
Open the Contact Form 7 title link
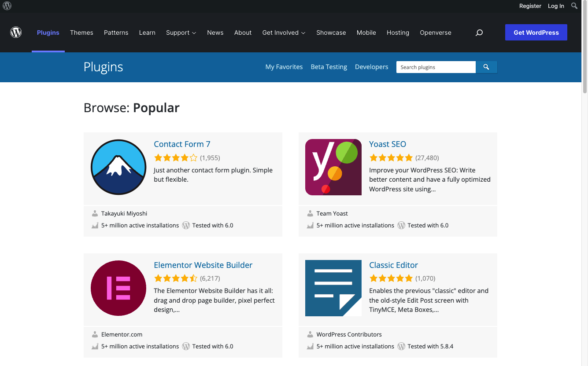point(182,144)
